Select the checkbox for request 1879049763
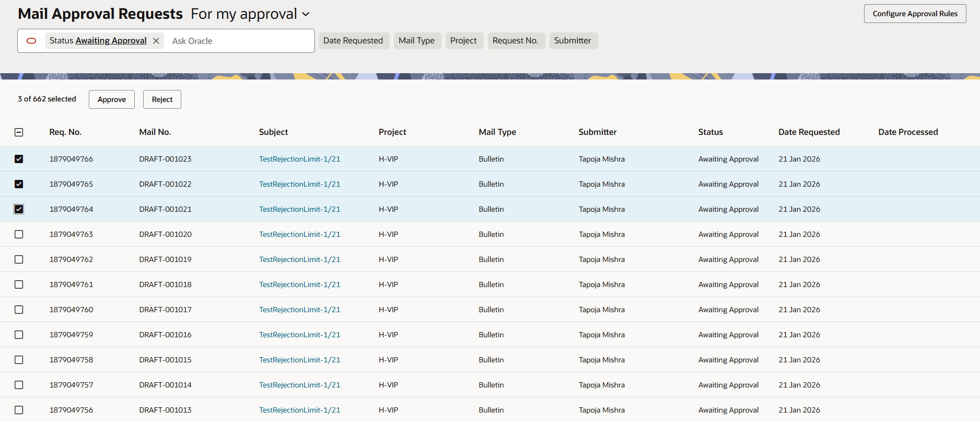Screen dimensions: 980x422 coord(19,234)
